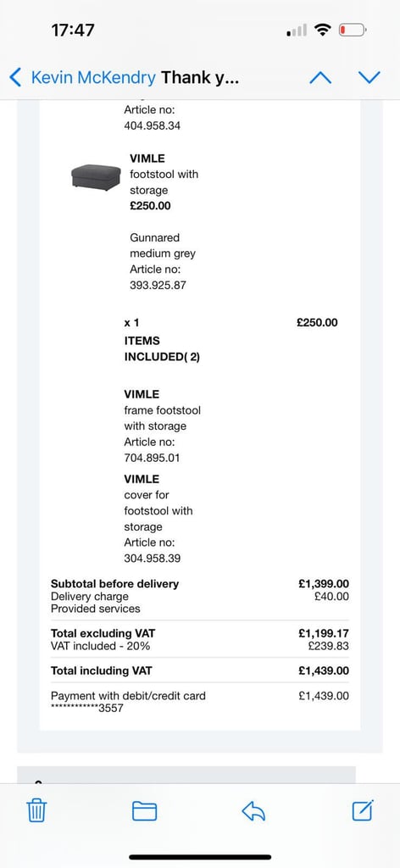
Task: Compose a new message with pencil icon
Action: pos(363,810)
